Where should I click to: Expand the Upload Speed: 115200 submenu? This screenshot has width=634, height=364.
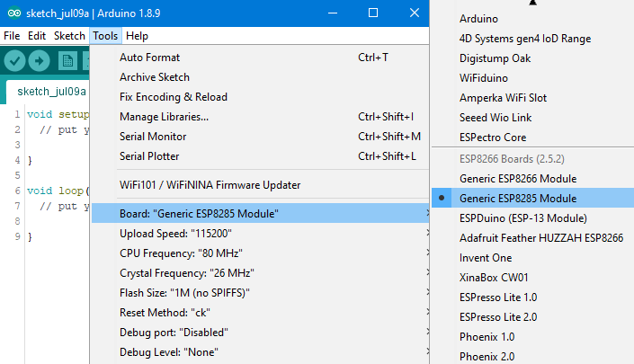click(260, 234)
